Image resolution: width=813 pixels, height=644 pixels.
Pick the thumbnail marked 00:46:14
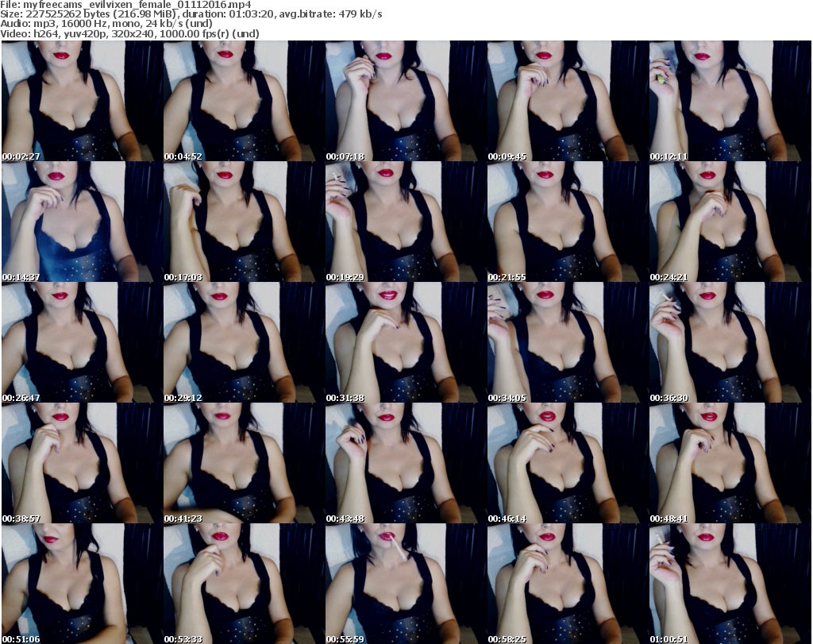pyautogui.click(x=568, y=463)
